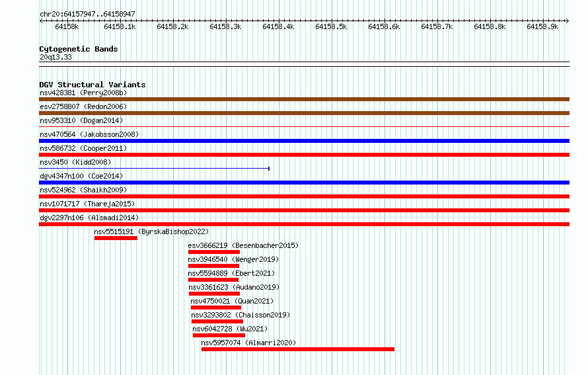Click red bar of nsv1071717 Thareja2015
This screenshot has width=588, height=375.
304,210
